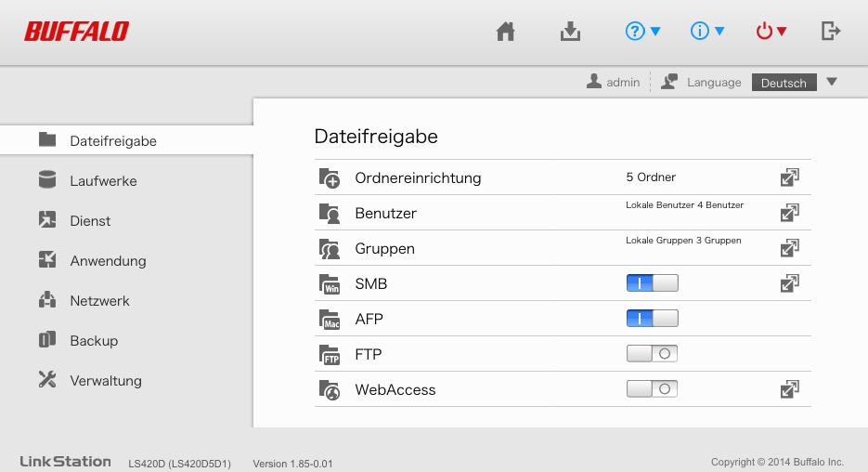The image size is (868, 472).
Task: Enable the FTP toggle switch
Action: (x=652, y=354)
